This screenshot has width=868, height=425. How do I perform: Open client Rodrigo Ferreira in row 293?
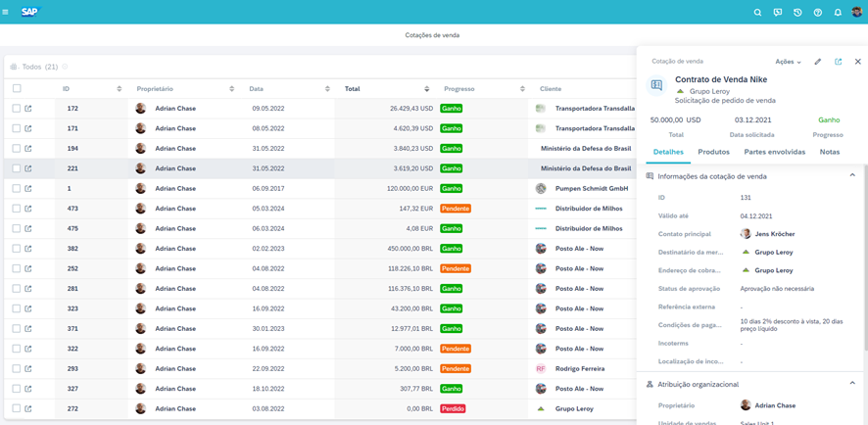point(580,368)
